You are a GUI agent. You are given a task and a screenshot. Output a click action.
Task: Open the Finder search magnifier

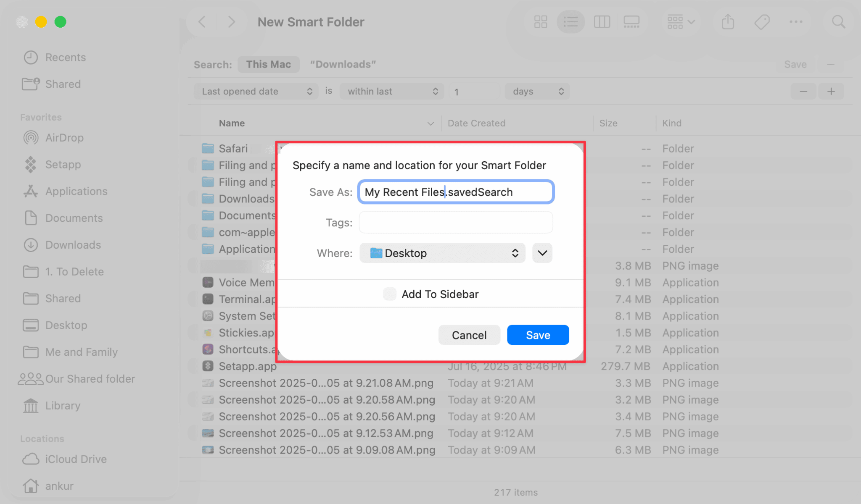coord(838,22)
